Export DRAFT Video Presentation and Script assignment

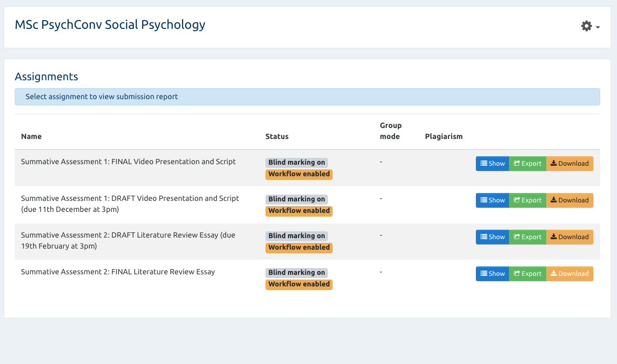click(527, 200)
